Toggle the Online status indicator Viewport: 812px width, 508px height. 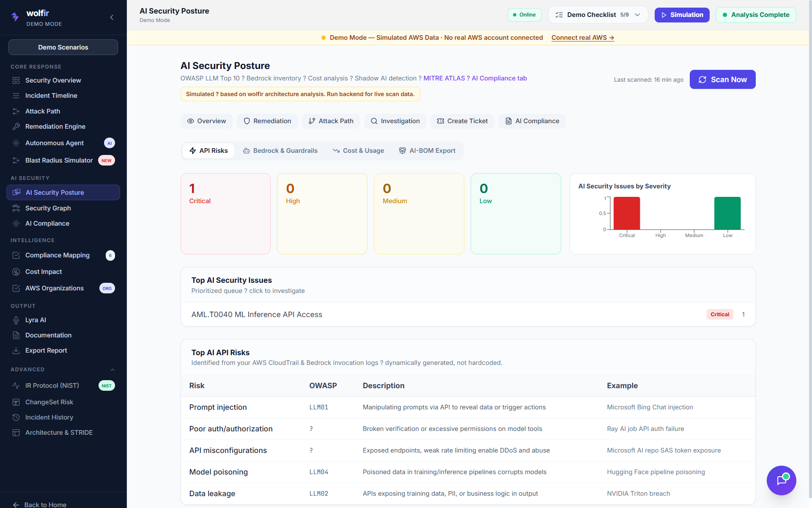pos(524,15)
